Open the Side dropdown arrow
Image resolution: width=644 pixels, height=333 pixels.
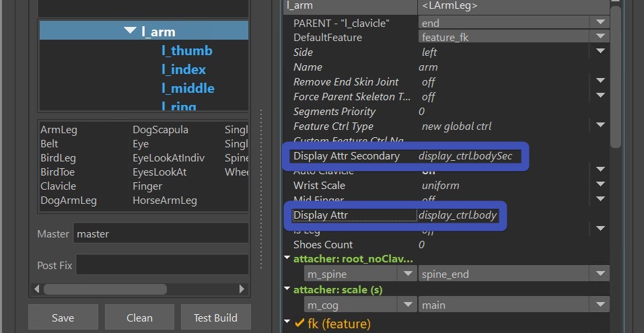[x=600, y=51]
